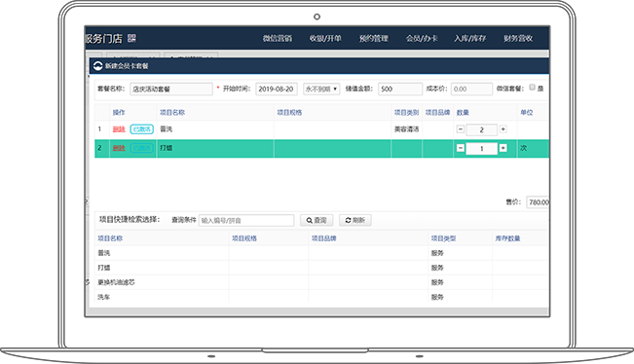The height and width of the screenshot is (364, 634).
Task: Click minus button in highlighted 打蜡 row
Action: (x=460, y=148)
